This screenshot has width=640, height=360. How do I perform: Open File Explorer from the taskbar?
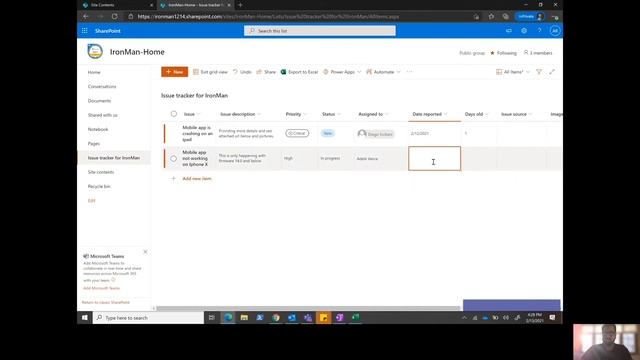pos(244,318)
